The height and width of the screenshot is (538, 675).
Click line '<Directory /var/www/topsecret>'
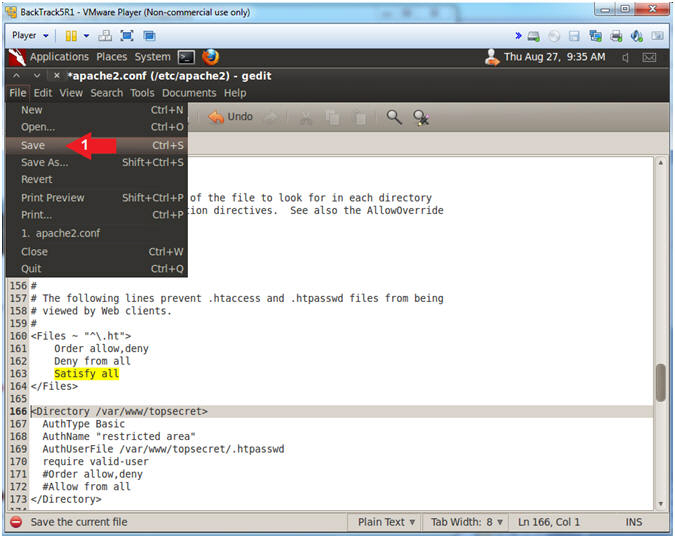(x=119, y=411)
